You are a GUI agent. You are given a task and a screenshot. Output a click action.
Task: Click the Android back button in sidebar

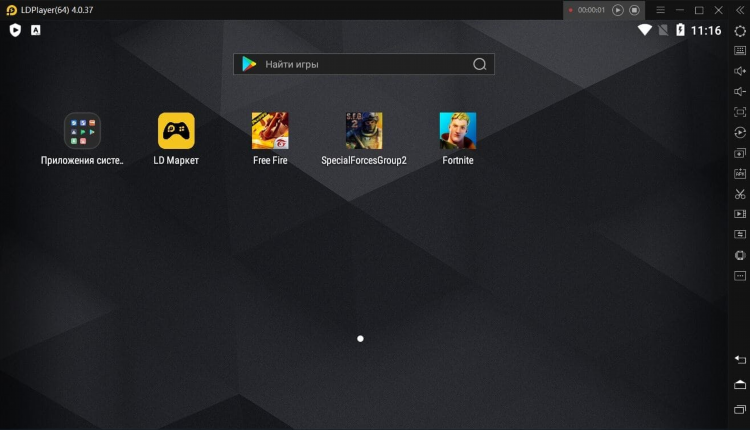tap(740, 360)
